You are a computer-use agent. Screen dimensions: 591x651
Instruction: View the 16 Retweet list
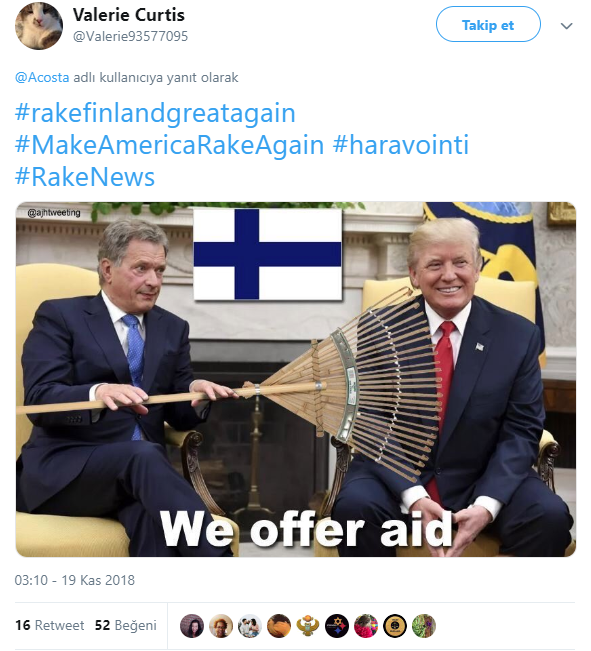[x=49, y=625]
